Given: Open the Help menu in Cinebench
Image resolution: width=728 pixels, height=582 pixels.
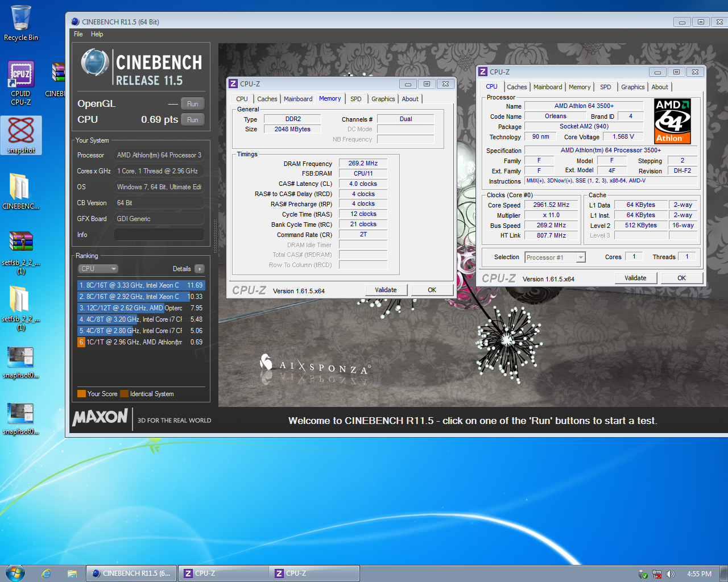Looking at the screenshot, I should click(97, 34).
